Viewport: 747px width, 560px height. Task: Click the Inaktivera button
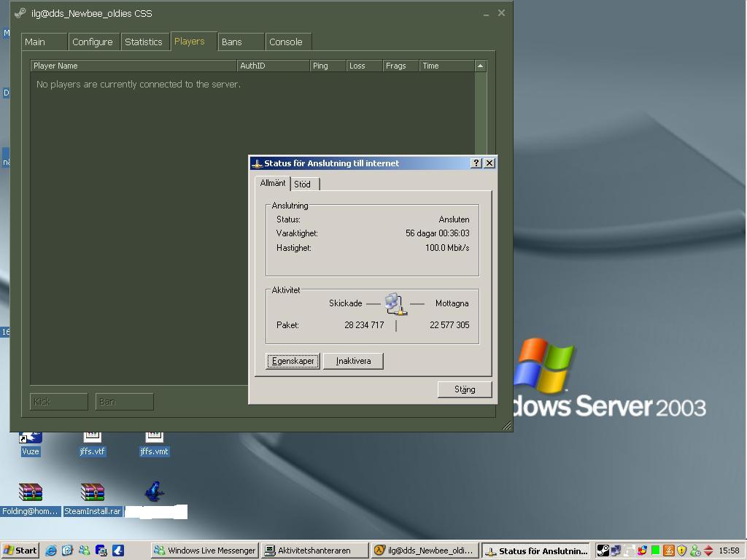click(353, 361)
